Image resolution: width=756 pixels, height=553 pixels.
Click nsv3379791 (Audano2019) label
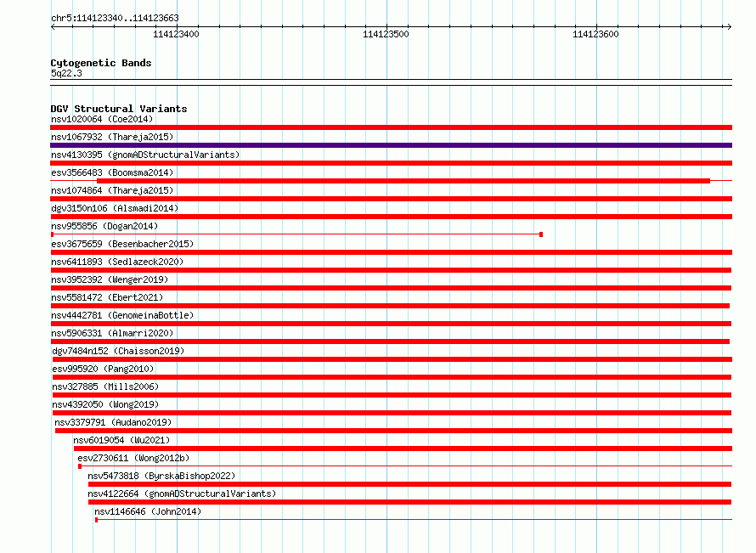coord(113,422)
